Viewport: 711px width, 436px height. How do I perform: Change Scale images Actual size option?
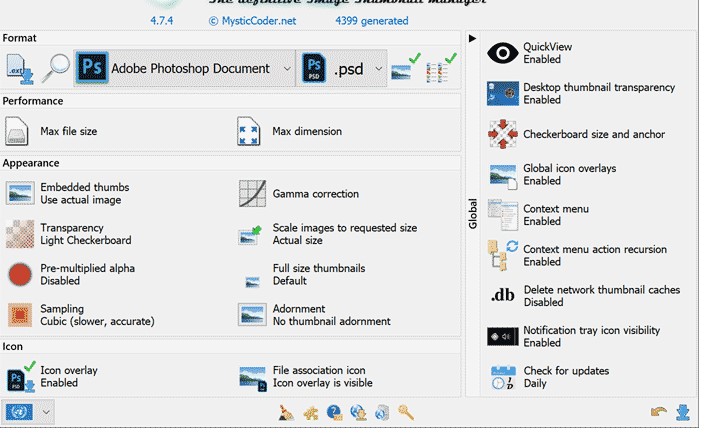click(x=297, y=240)
